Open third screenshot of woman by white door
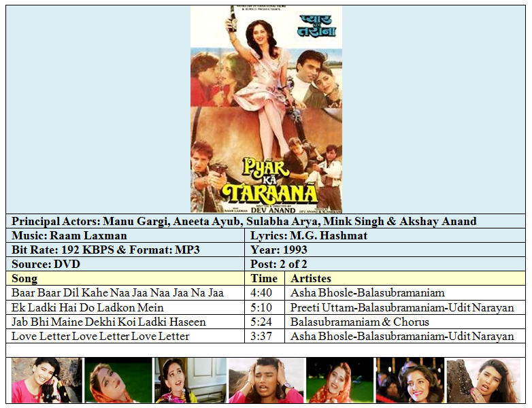The width and height of the screenshot is (532, 408). [x=190, y=380]
